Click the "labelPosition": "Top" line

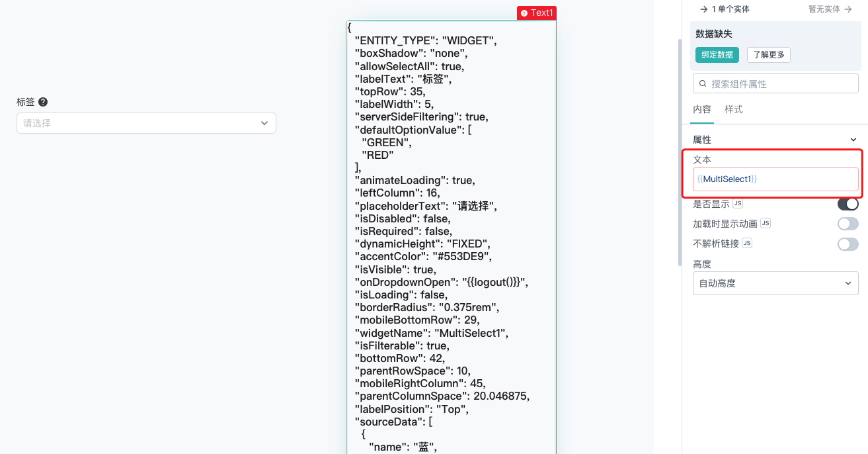(x=412, y=409)
